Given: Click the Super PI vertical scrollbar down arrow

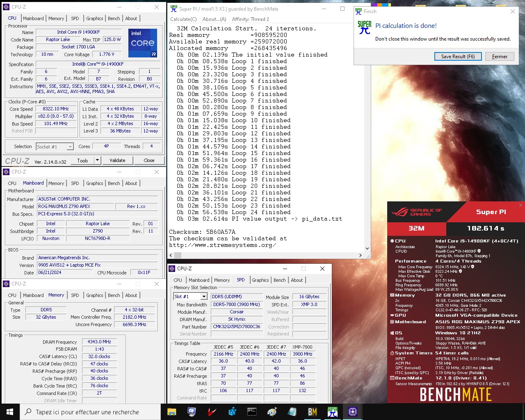Looking at the screenshot, I should [x=367, y=248].
